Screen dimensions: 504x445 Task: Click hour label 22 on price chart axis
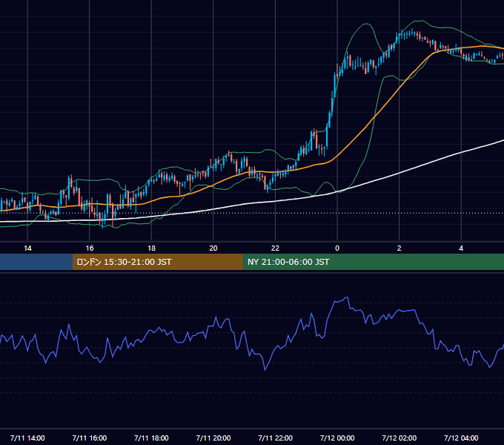pos(275,248)
